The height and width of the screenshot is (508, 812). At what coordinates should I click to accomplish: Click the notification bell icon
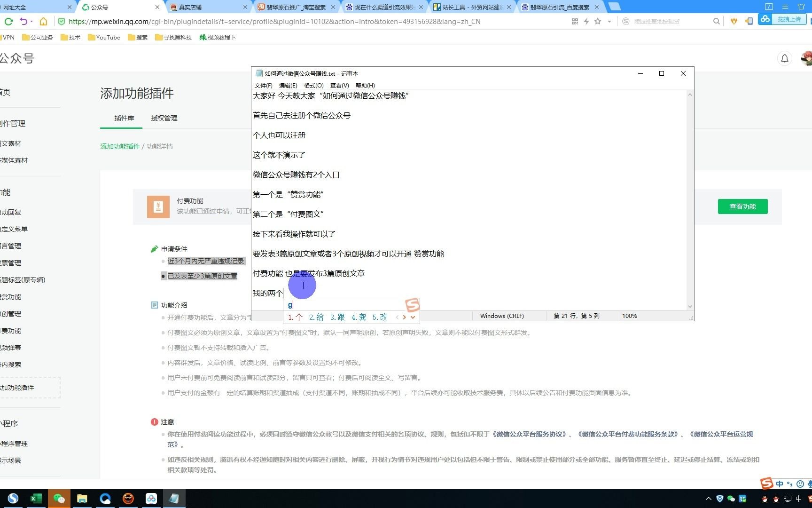click(x=785, y=58)
